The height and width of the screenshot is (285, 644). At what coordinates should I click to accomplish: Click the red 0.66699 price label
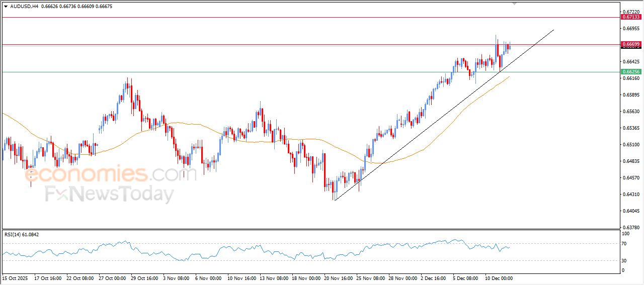tap(631, 45)
